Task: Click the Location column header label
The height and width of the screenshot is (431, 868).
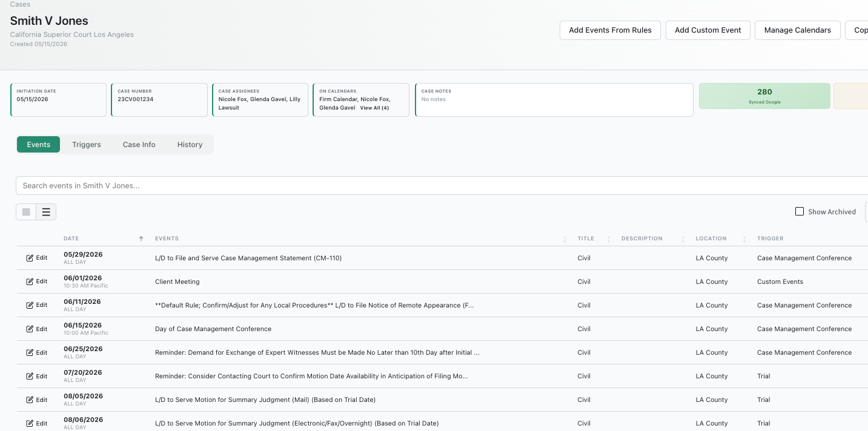Action: tap(711, 239)
